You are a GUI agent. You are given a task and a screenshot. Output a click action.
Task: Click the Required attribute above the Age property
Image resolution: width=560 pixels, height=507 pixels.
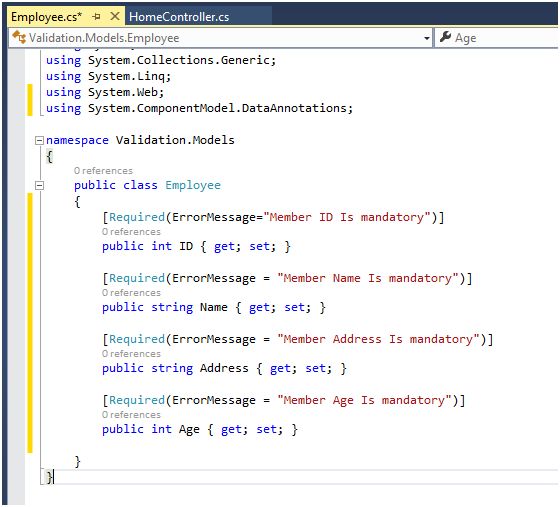click(x=137, y=400)
